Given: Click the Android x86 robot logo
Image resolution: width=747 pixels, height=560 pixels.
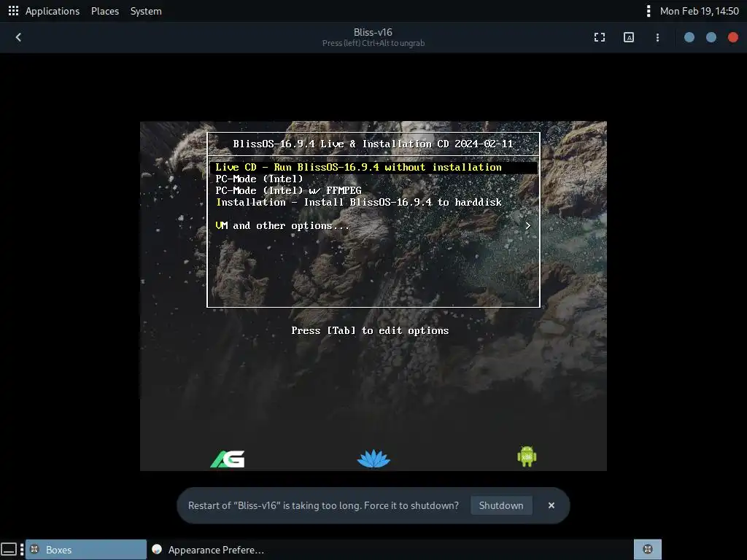Looking at the screenshot, I should point(527,456).
